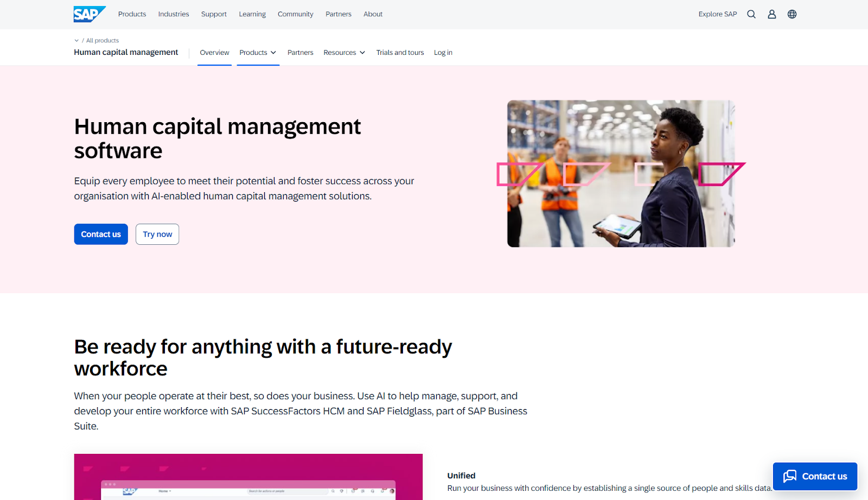Open Partners in top navigation

(339, 14)
